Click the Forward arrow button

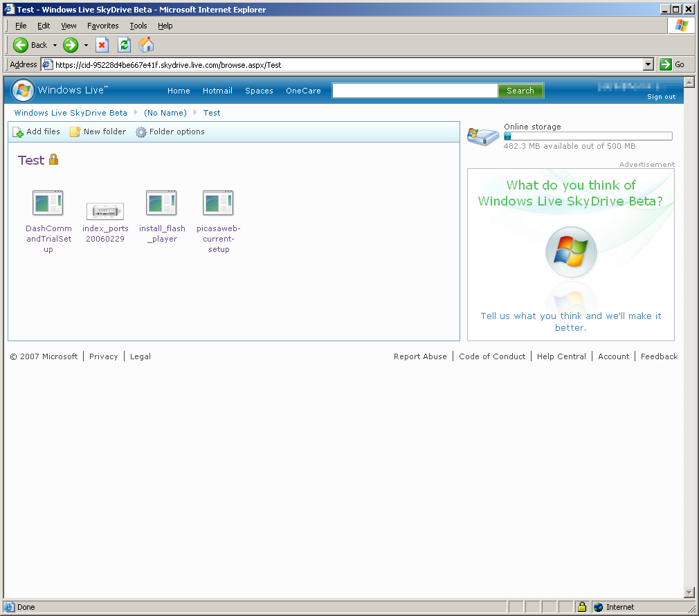[71, 45]
